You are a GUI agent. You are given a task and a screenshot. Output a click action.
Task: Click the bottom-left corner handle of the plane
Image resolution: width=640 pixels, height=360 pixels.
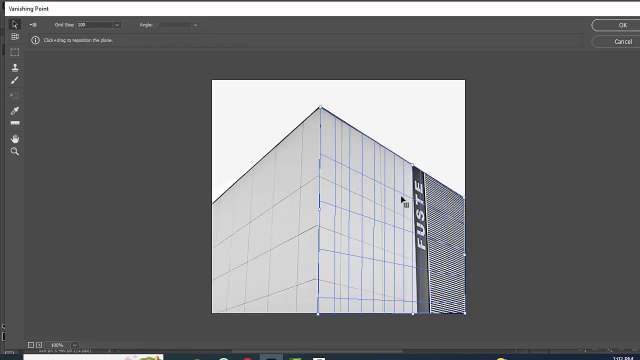tap(318, 313)
